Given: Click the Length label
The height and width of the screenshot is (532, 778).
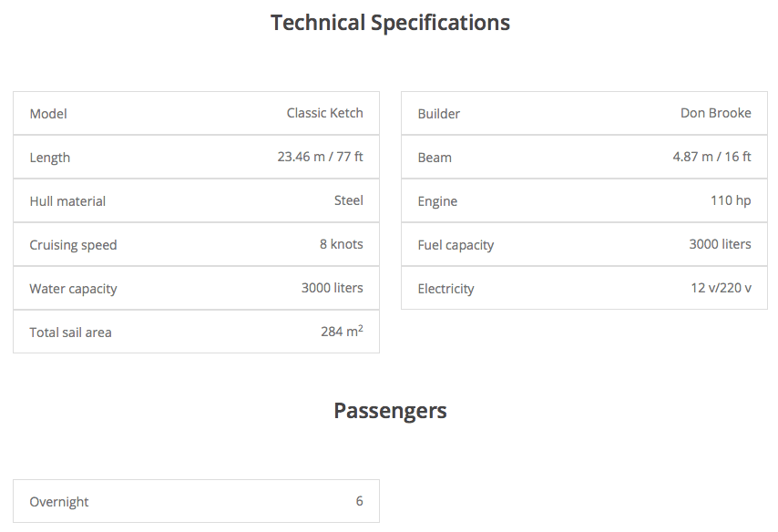Looking at the screenshot, I should [50, 158].
